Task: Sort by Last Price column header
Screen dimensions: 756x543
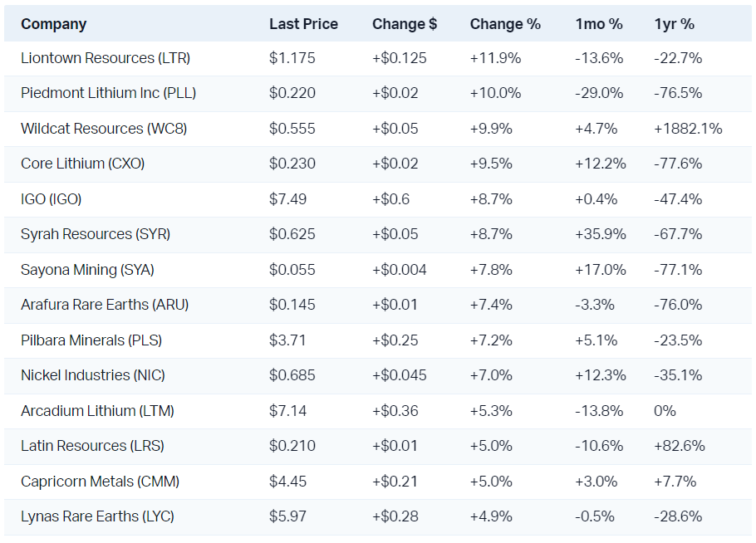Action: (x=303, y=24)
